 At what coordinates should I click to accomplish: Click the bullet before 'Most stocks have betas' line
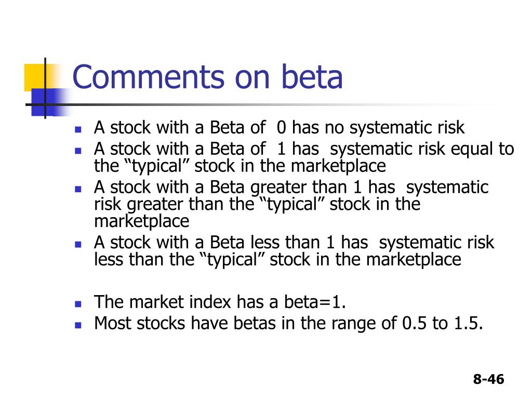pos(78,325)
